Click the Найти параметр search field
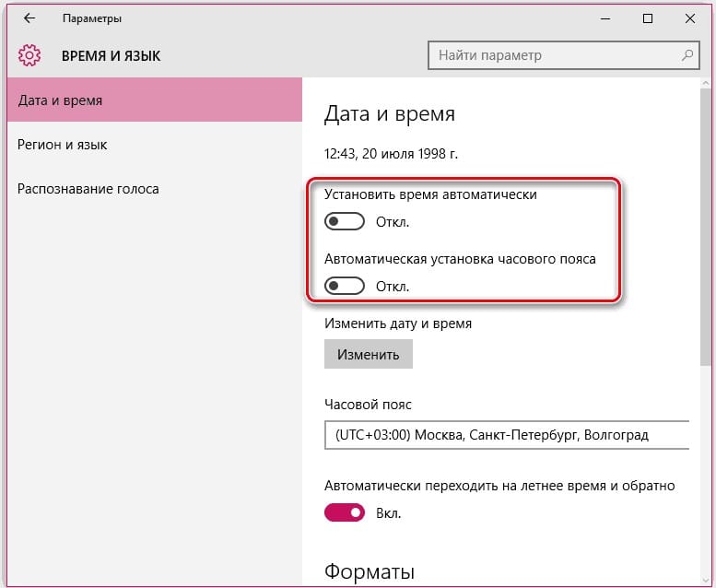716x588 pixels. click(x=563, y=55)
